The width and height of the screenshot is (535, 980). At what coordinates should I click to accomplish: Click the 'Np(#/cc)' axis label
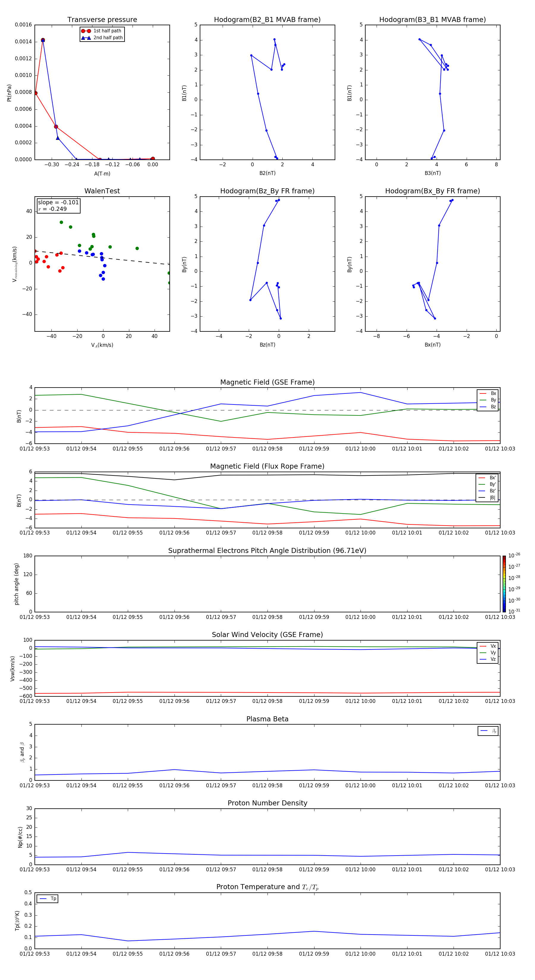click(20, 837)
